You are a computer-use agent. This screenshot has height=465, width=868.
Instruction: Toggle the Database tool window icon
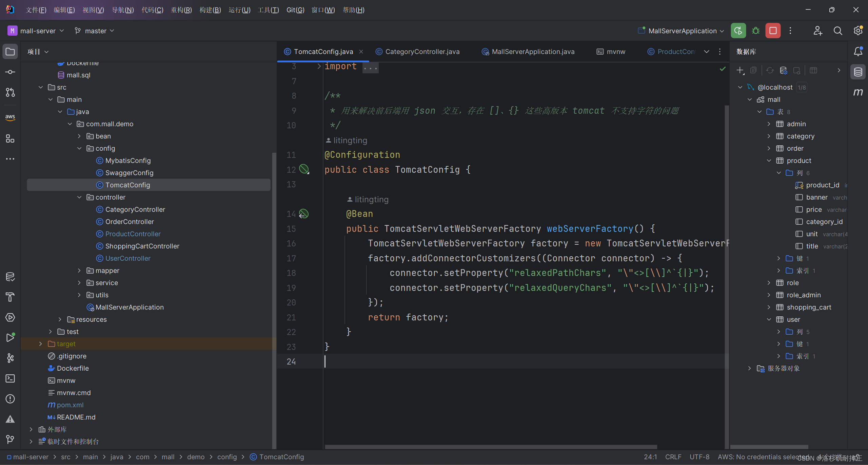pos(858,72)
